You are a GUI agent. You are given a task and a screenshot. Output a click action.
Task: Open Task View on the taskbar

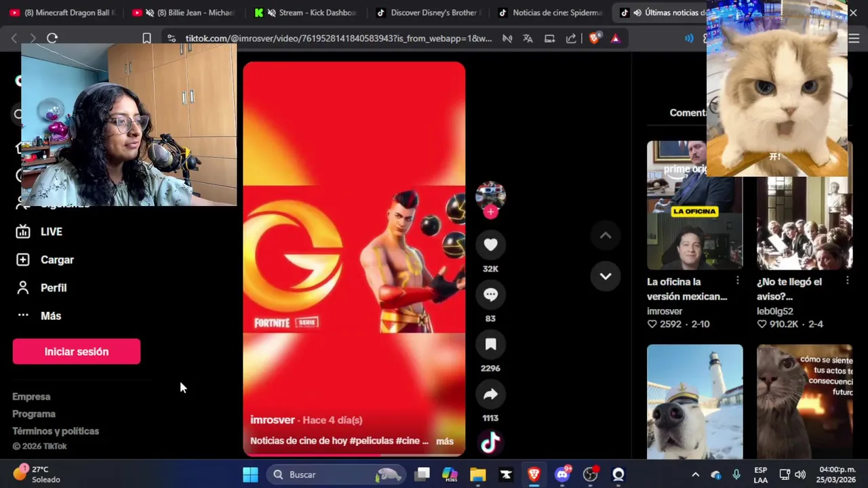coord(422,474)
